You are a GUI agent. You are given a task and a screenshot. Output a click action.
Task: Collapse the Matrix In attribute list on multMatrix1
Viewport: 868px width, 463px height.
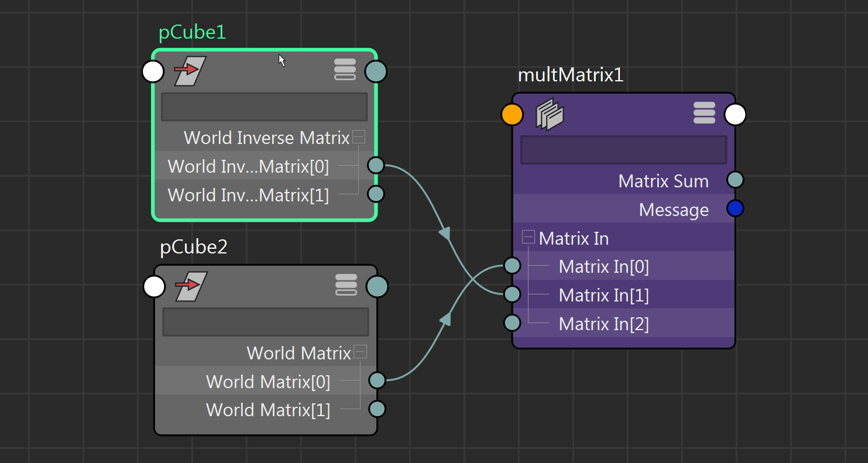click(527, 236)
